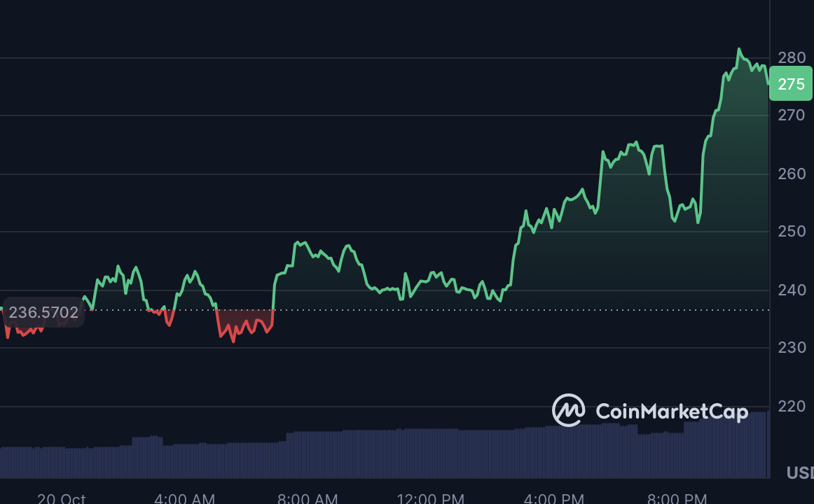This screenshot has width=814, height=504.
Task: Click the CoinMarketCap watermark text
Action: [x=671, y=412]
